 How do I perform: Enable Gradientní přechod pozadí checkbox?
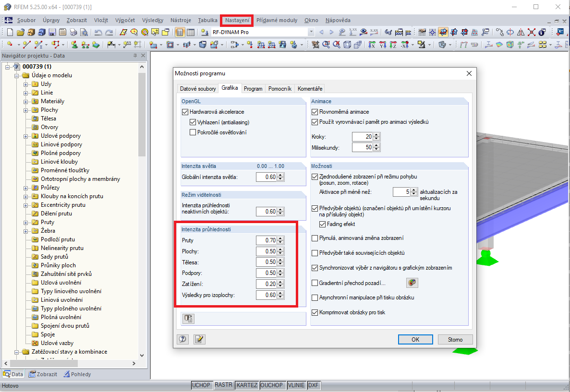click(x=315, y=283)
